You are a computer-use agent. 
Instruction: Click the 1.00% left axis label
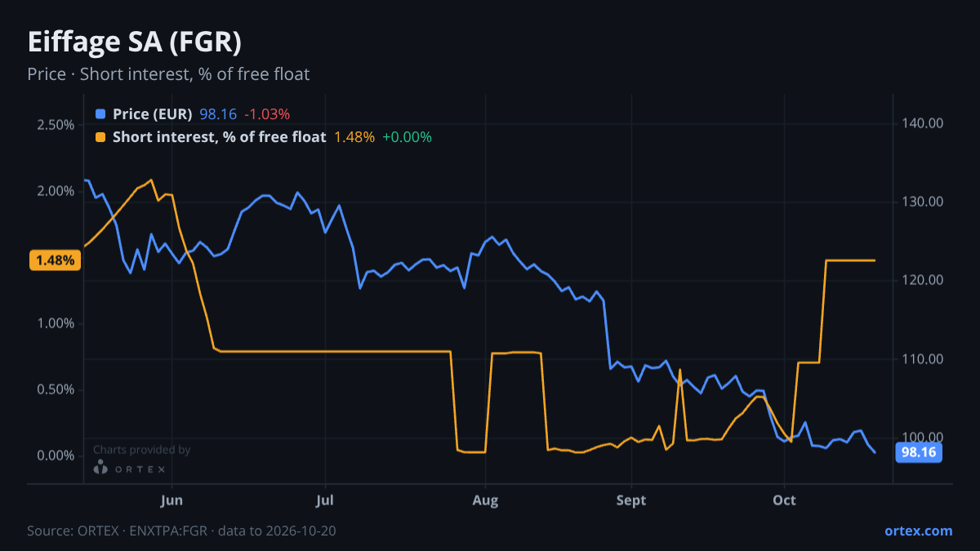click(56, 323)
